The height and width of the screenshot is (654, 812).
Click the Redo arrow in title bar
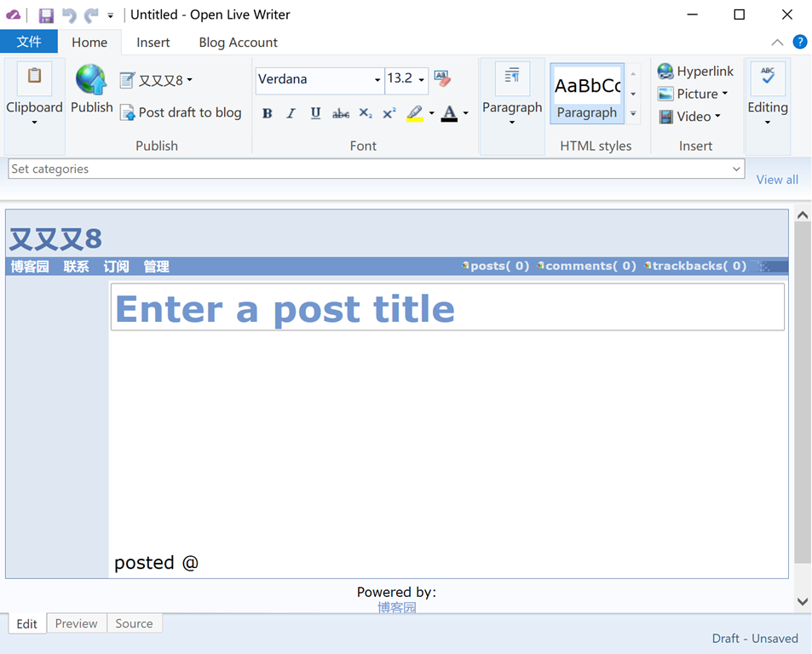(x=91, y=15)
